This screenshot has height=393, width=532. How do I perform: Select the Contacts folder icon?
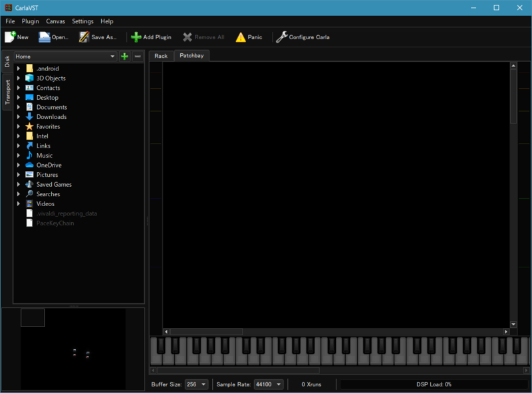pyautogui.click(x=29, y=88)
